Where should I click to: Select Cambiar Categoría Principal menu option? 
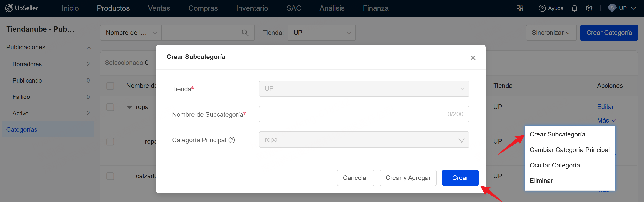point(570,150)
